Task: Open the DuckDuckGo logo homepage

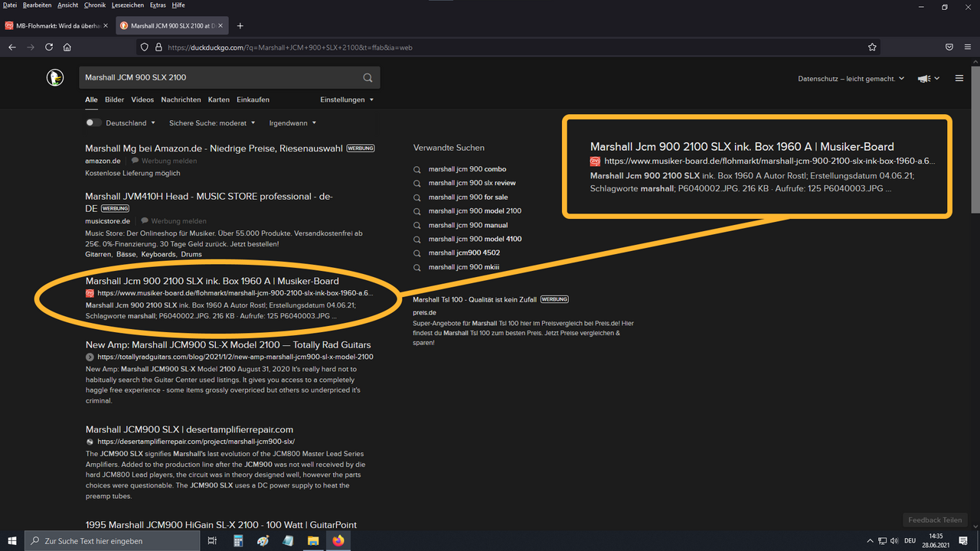Action: [x=54, y=77]
